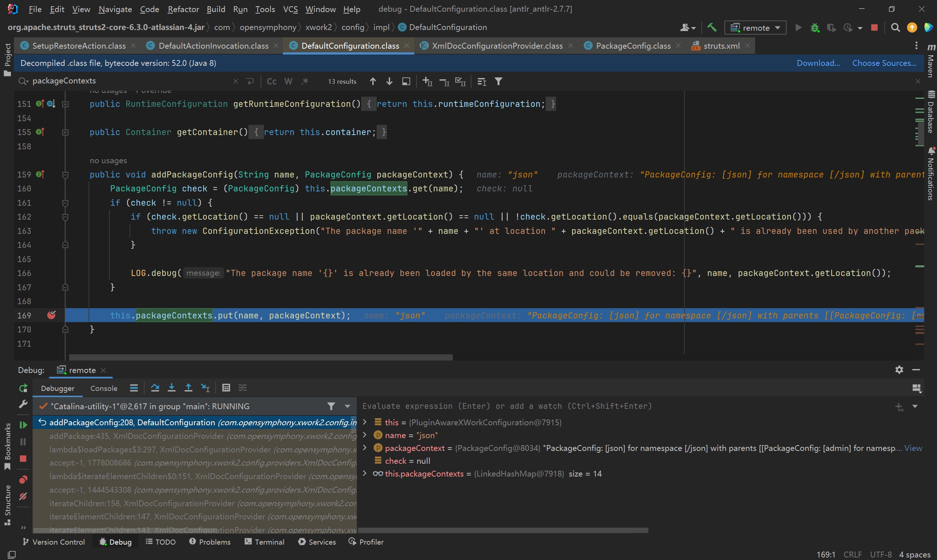Screen dimensions: 937x560
Task: Switch to struts.xml editor tab
Action: pos(721,46)
